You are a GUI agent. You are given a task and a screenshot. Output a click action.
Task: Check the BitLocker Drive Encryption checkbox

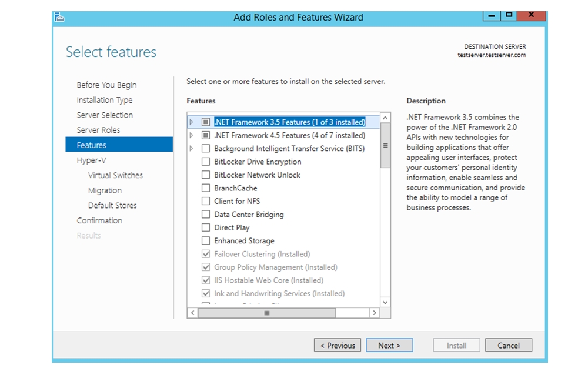205,162
